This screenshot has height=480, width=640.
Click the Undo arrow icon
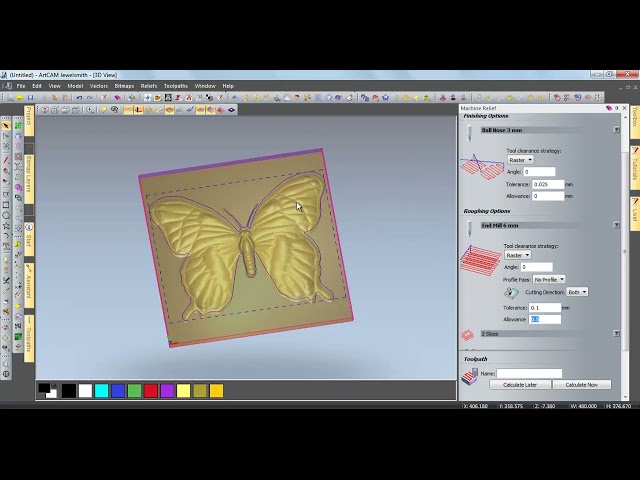(79, 98)
